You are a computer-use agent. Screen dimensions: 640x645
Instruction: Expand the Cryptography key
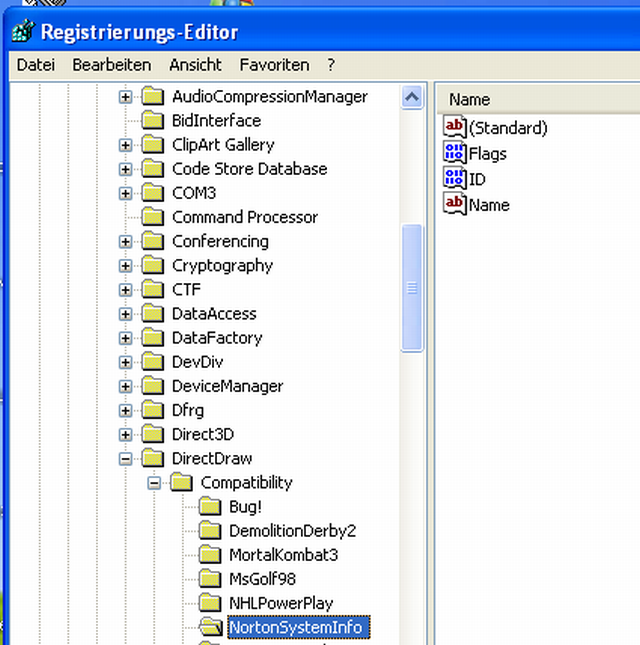pos(125,266)
